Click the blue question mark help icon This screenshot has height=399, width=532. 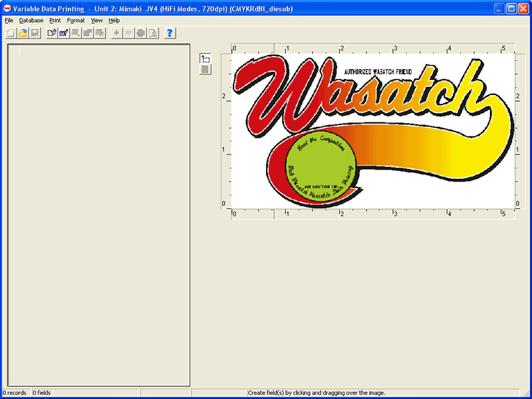coord(170,33)
